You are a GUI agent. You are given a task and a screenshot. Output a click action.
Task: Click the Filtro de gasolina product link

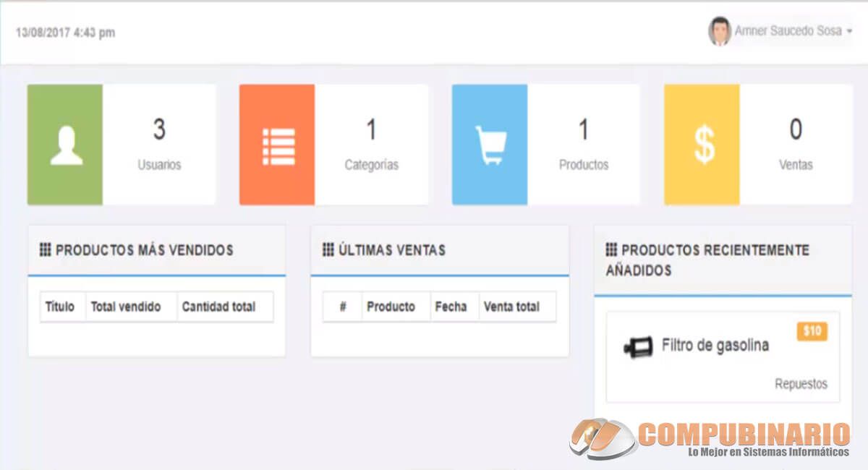(715, 346)
